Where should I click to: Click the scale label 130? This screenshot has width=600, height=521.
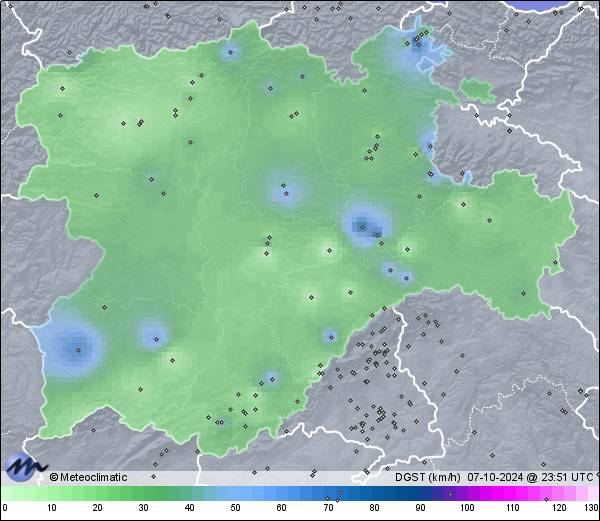click(592, 508)
